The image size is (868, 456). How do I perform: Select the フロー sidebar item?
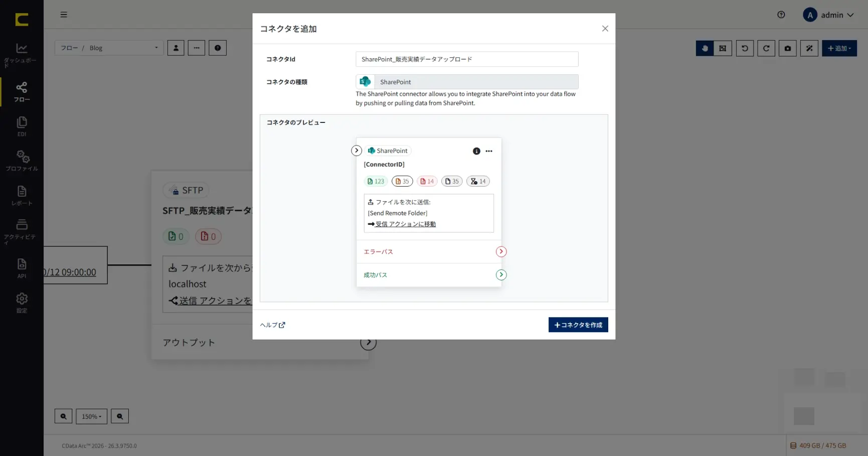(22, 92)
